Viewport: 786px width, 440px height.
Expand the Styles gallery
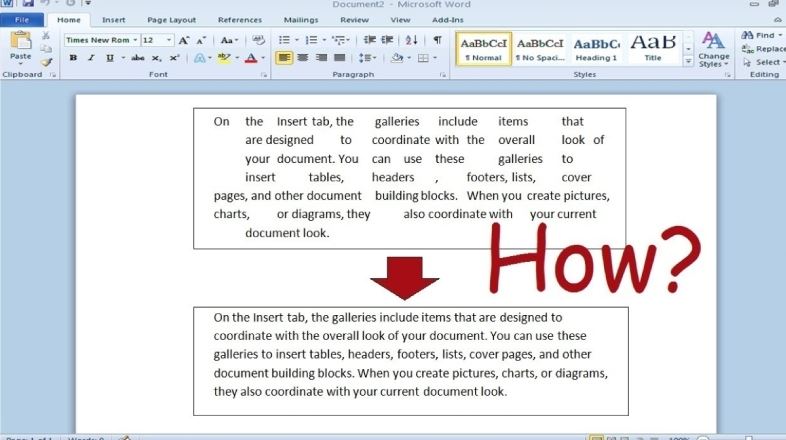[688, 61]
